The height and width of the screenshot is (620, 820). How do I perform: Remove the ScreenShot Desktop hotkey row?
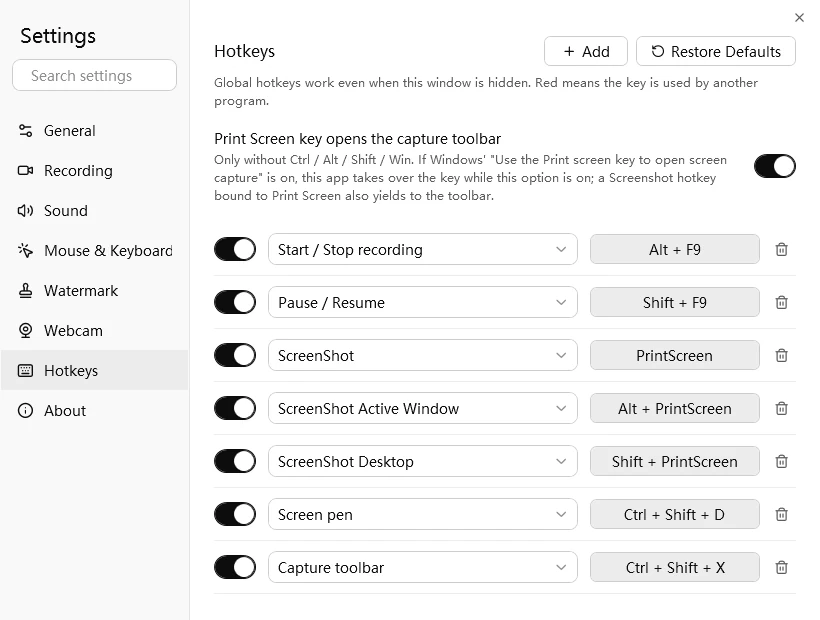coord(781,462)
